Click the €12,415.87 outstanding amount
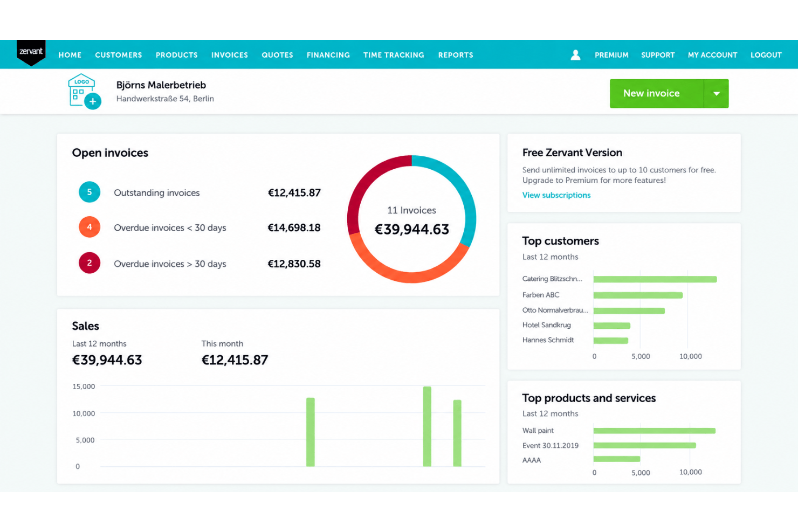The width and height of the screenshot is (798, 532). [294, 193]
